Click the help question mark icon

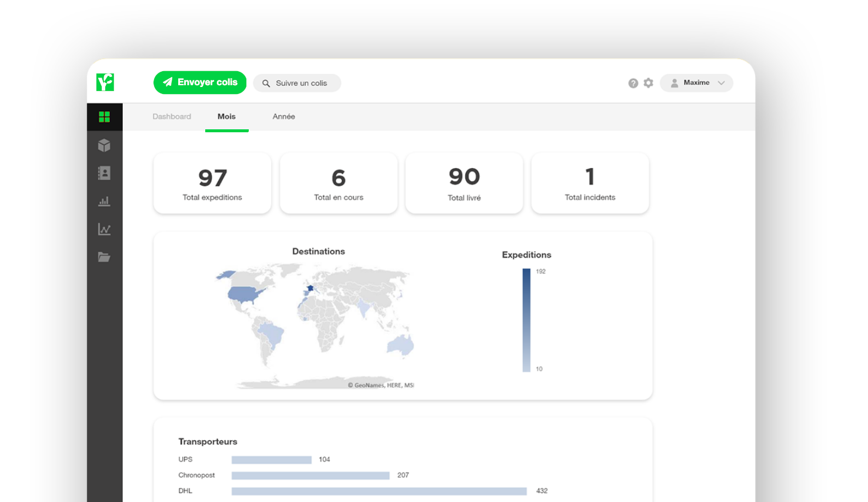tap(633, 83)
